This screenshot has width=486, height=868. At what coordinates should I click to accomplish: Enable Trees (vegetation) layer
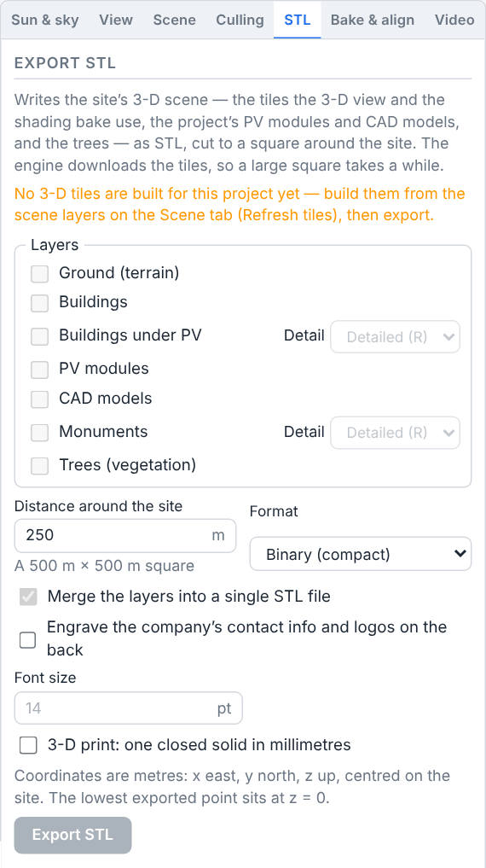coord(39,465)
